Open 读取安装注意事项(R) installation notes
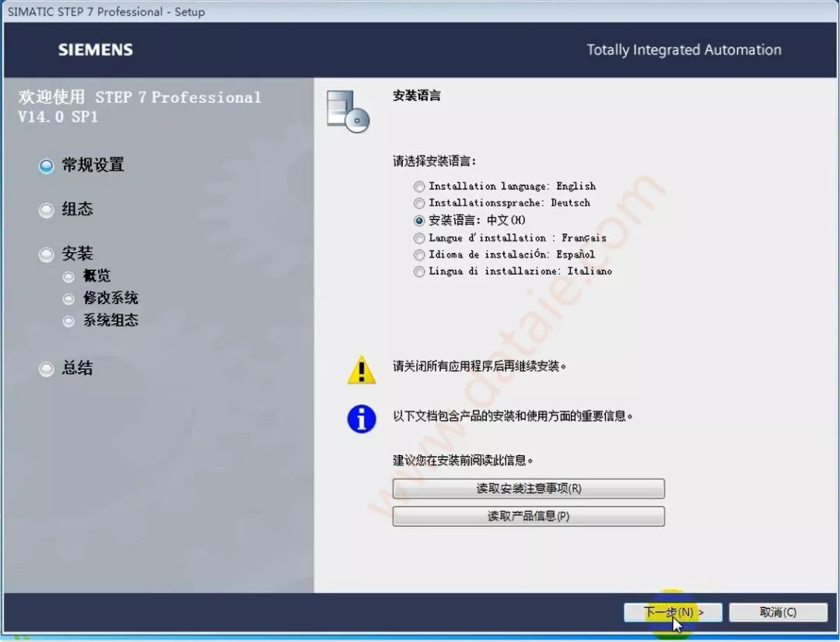 click(x=528, y=488)
